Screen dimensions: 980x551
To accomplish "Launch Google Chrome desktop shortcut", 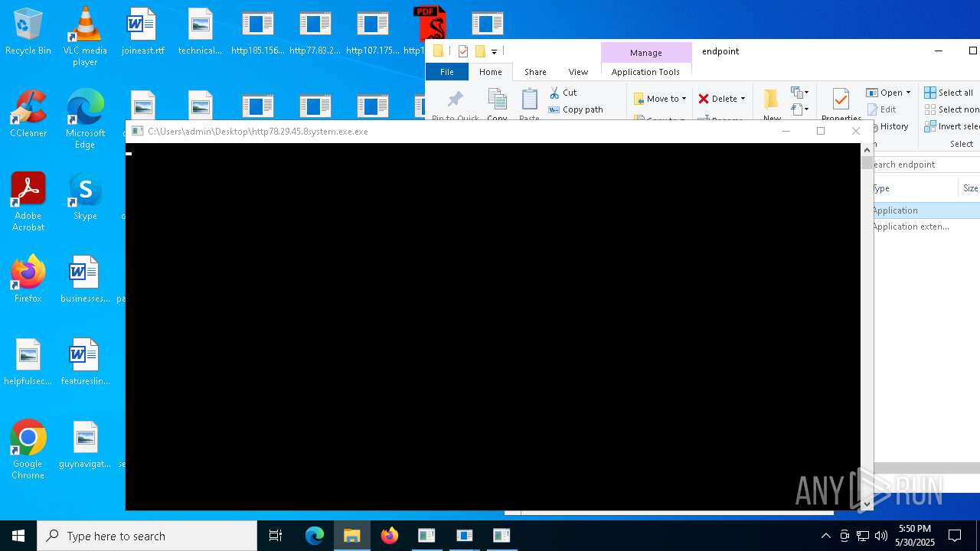I will (28, 450).
